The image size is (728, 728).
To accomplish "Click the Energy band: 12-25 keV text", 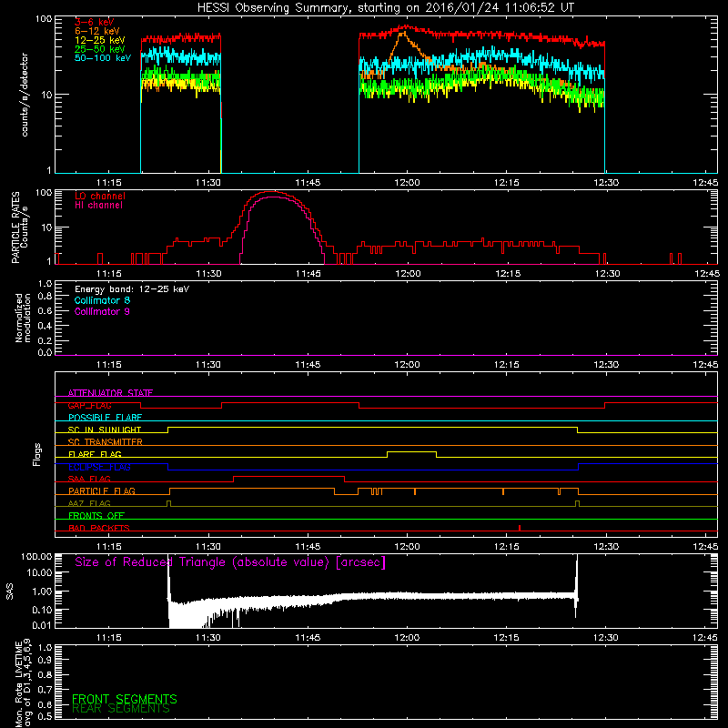I will coord(132,289).
